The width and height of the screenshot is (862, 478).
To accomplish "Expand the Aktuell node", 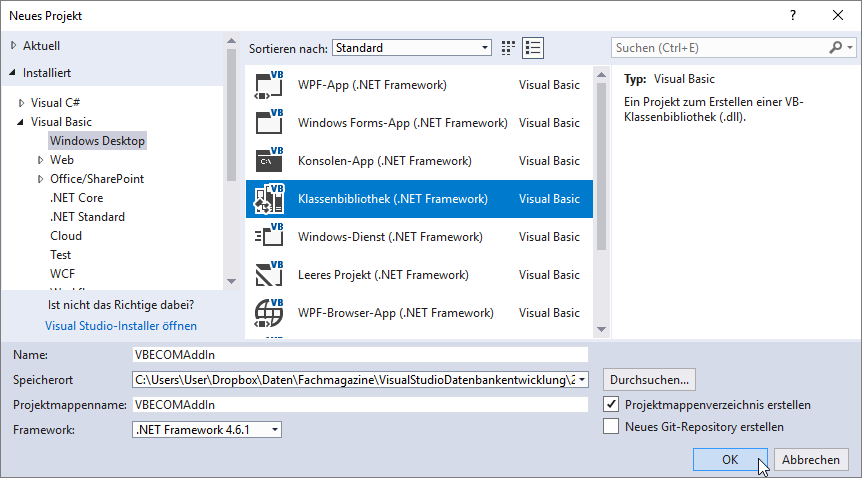I will click(14, 46).
